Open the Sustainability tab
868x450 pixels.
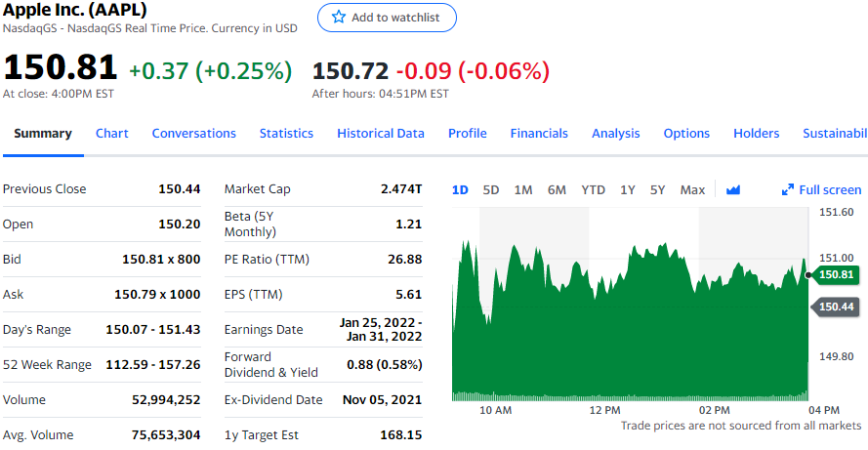point(835,134)
